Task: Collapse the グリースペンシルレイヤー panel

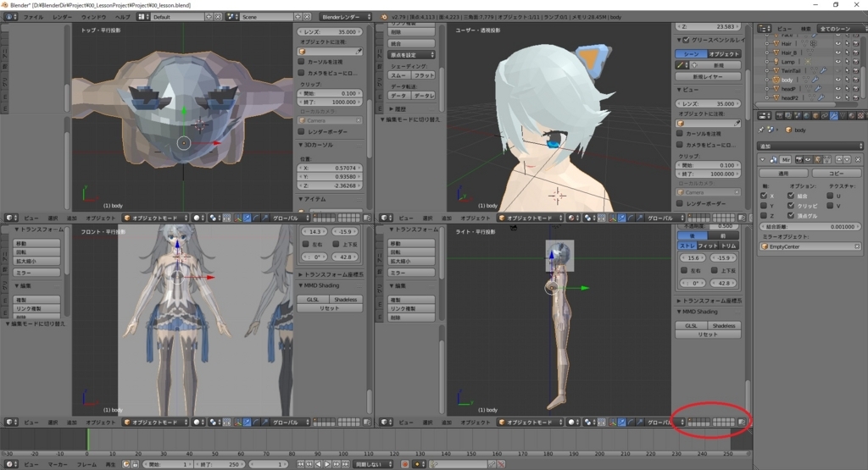Action: coord(679,40)
